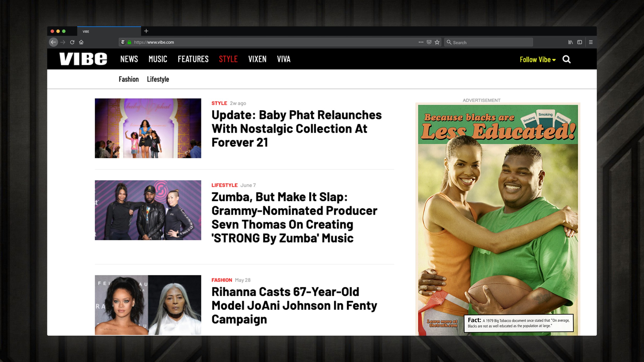Viewport: 644px width, 362px height.
Task: Save page to Pocket icon
Action: pyautogui.click(x=429, y=42)
